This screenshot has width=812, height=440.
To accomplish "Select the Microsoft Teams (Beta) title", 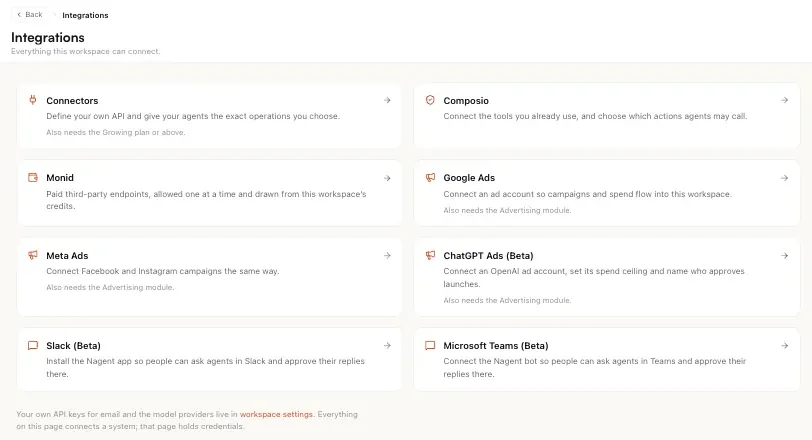I will pyautogui.click(x=496, y=346).
